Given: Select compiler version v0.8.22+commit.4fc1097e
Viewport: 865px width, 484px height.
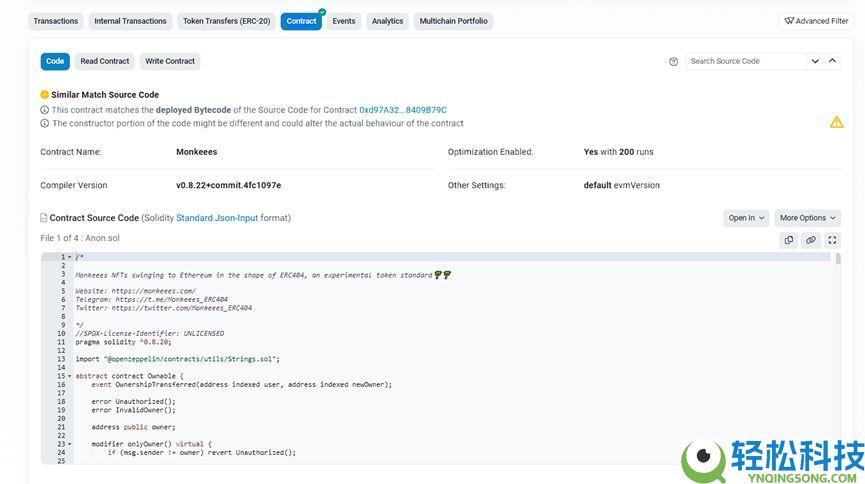Looking at the screenshot, I should pos(228,185).
